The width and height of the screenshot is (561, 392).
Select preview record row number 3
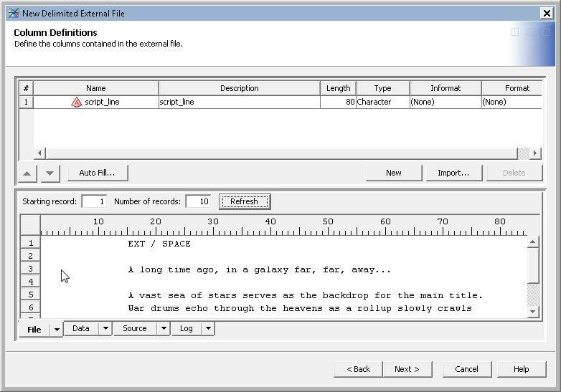coord(31,269)
